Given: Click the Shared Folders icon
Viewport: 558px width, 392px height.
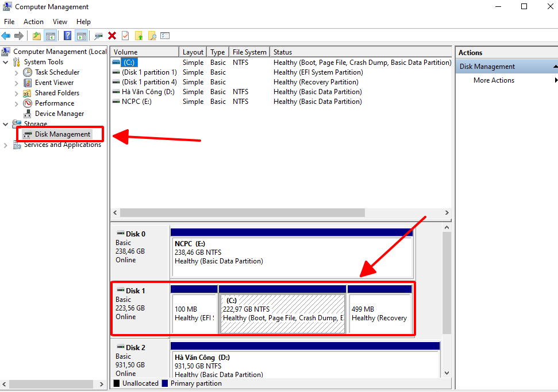Looking at the screenshot, I should click(x=27, y=93).
